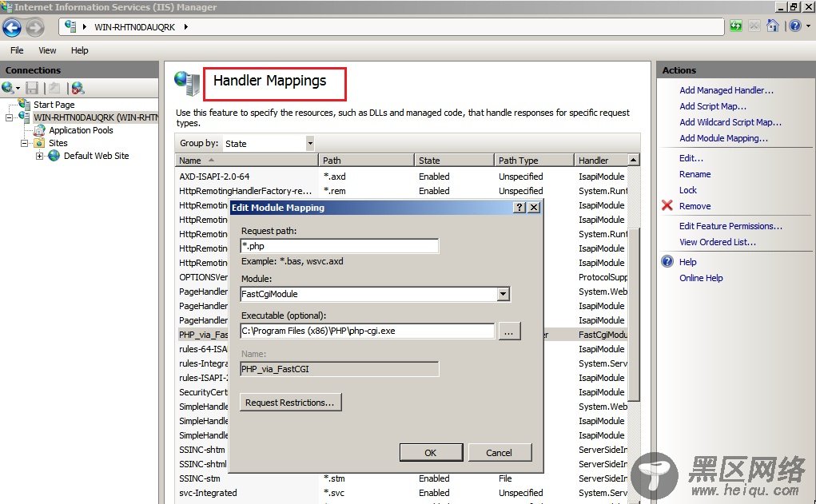The height and width of the screenshot is (504, 816).
Task: Click the stop icon next to refresh
Action: [x=754, y=26]
